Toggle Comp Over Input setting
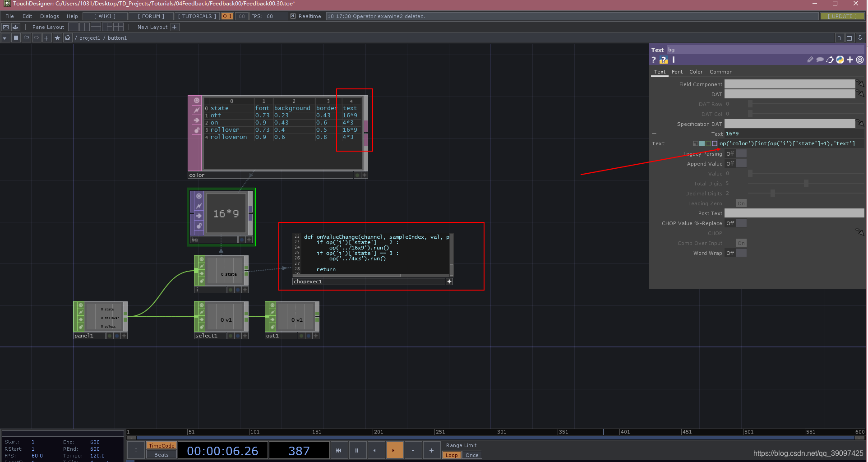 (740, 243)
